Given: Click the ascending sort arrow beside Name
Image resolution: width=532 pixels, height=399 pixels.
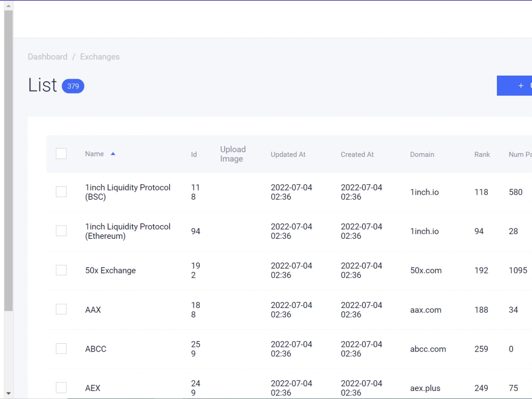Looking at the screenshot, I should coord(113,154).
